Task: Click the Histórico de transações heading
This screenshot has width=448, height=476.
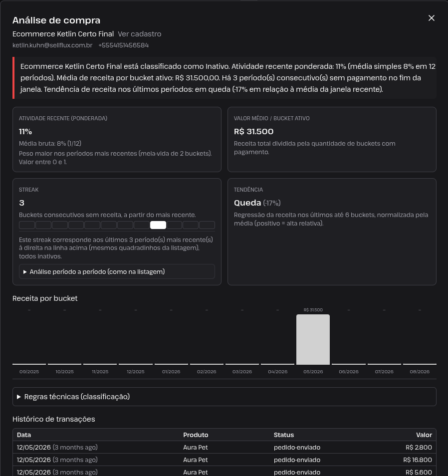Action: [54, 419]
